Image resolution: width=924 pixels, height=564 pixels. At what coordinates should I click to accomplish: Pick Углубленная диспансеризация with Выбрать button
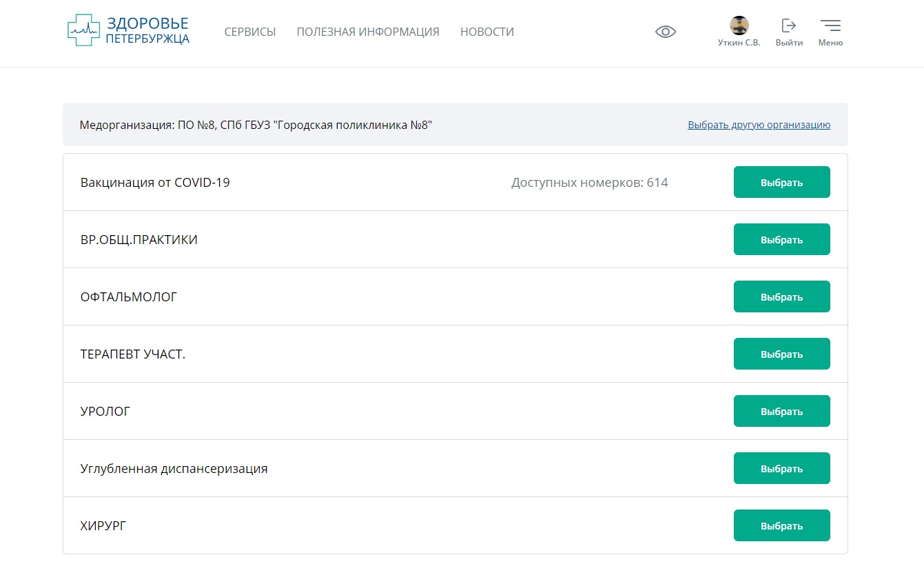pyautogui.click(x=781, y=469)
